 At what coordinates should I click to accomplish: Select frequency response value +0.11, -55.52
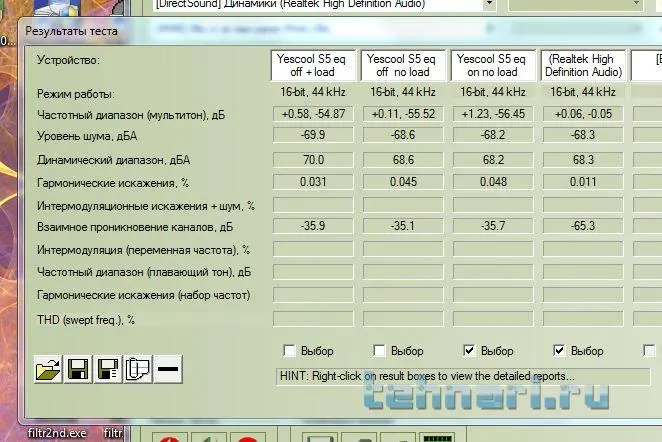click(x=403, y=114)
